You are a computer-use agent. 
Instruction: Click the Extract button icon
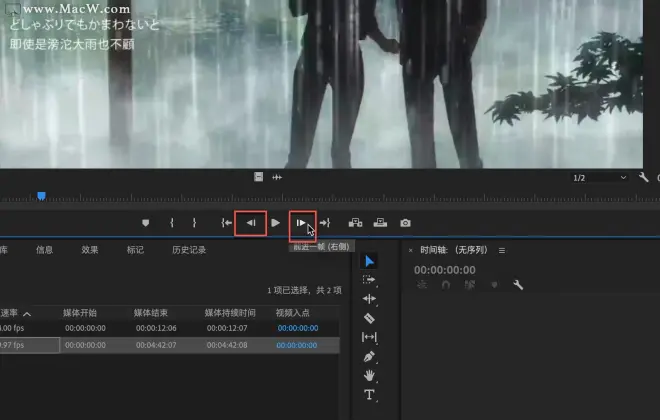tap(380, 223)
